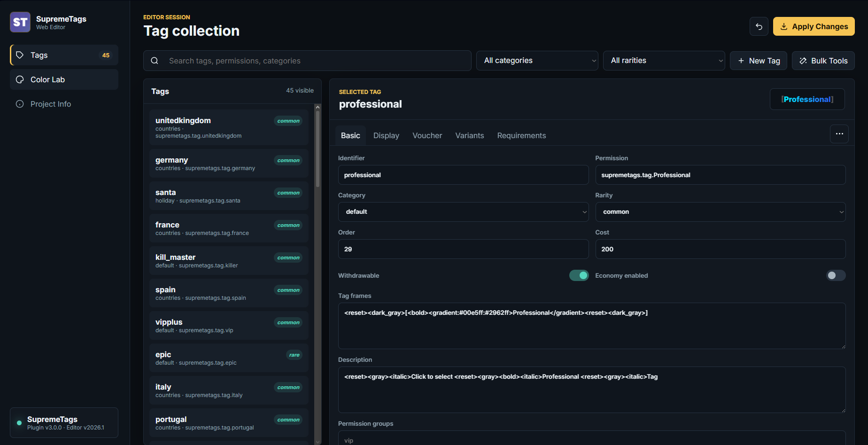Click the 45 tags count badge

click(x=106, y=55)
